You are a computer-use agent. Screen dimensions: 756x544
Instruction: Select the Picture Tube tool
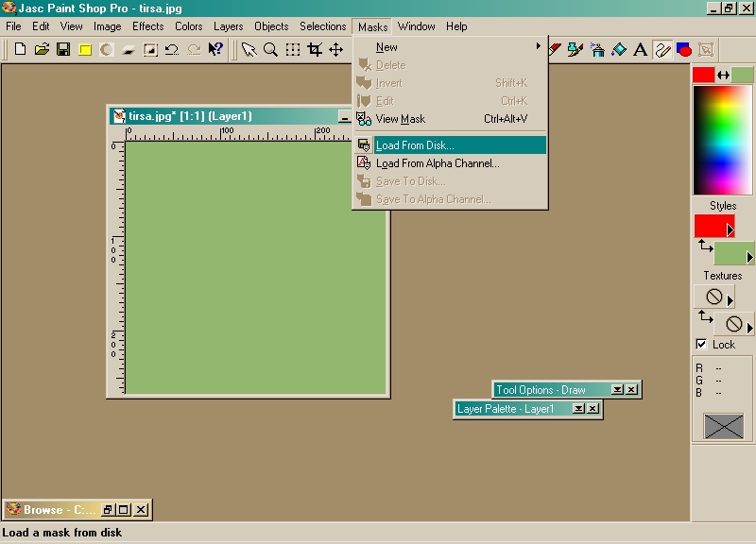(576, 49)
